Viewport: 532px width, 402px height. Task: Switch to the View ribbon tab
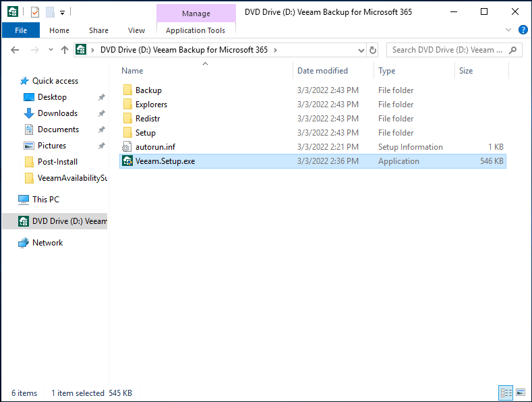[136, 30]
